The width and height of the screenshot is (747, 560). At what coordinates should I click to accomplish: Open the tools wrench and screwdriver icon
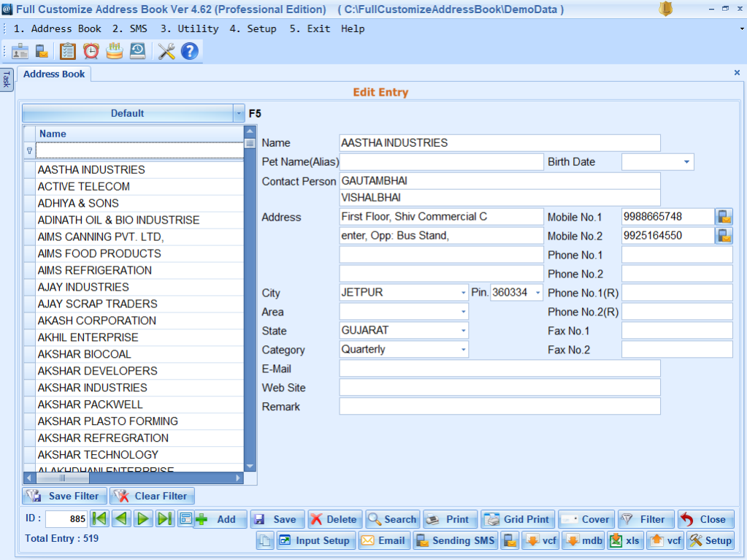[x=166, y=51]
